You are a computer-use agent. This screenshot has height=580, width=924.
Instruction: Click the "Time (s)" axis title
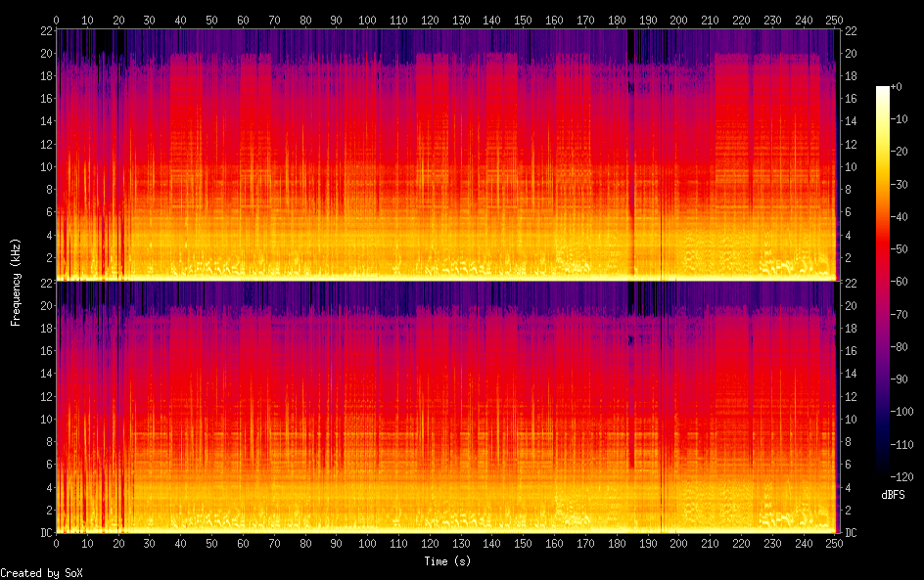point(447,561)
